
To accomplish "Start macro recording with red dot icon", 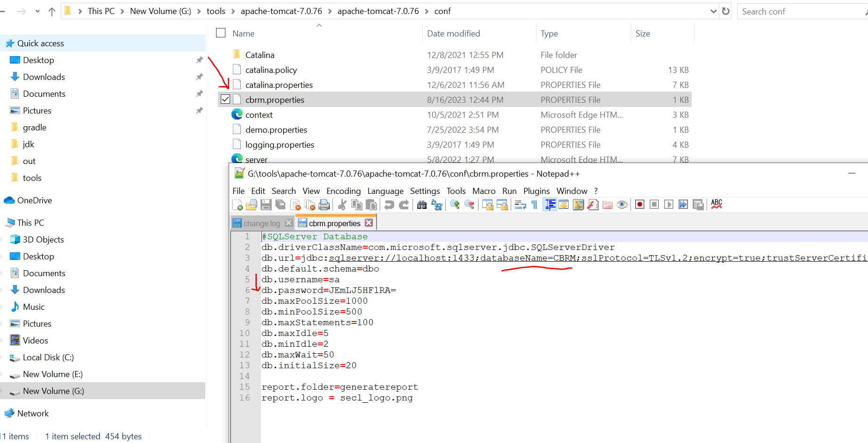I will 640,205.
